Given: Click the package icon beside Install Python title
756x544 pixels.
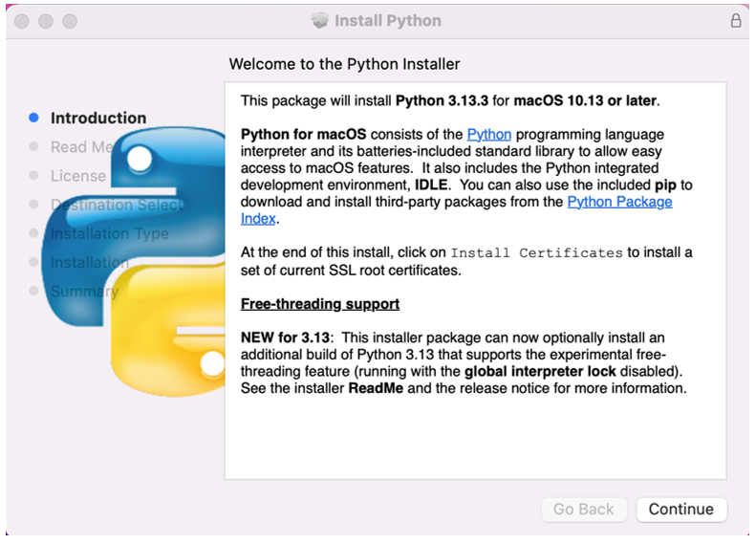Looking at the screenshot, I should click(319, 20).
